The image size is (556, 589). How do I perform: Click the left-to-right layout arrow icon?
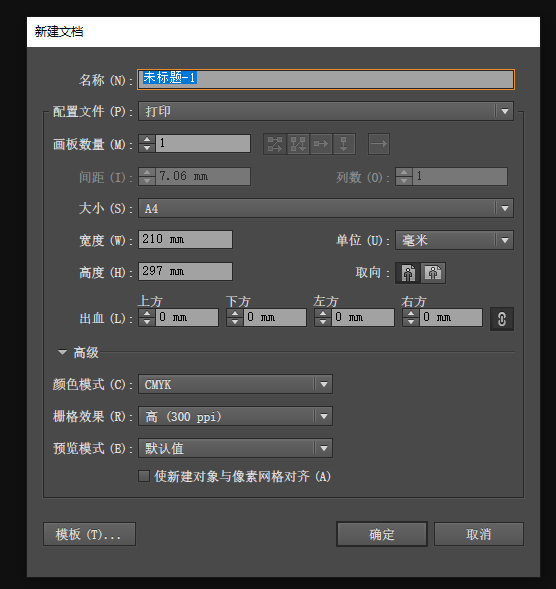[x=379, y=144]
